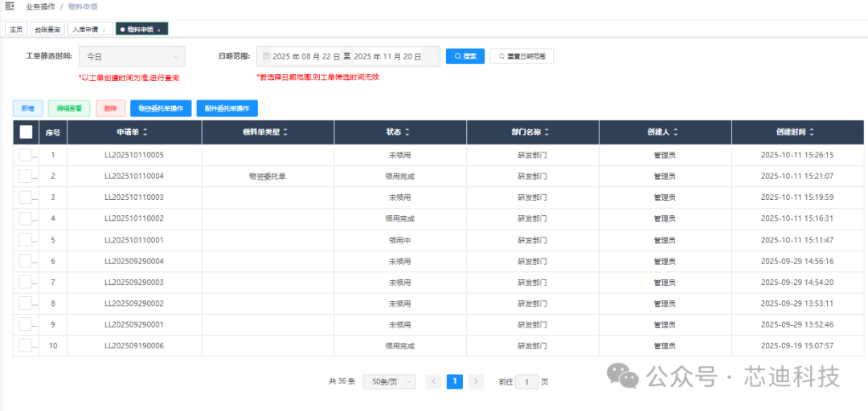The image size is (868, 411).
Task: Click the creation time 2025-09-19 15:07:57
Action: pyautogui.click(x=797, y=346)
